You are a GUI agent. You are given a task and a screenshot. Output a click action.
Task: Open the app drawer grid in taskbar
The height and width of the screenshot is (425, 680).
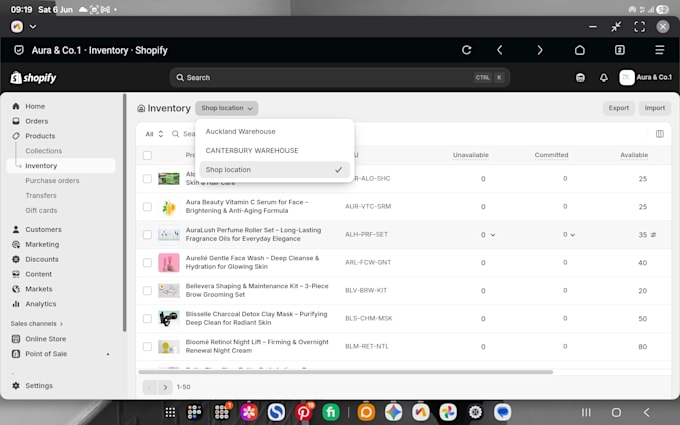pyautogui.click(x=170, y=412)
